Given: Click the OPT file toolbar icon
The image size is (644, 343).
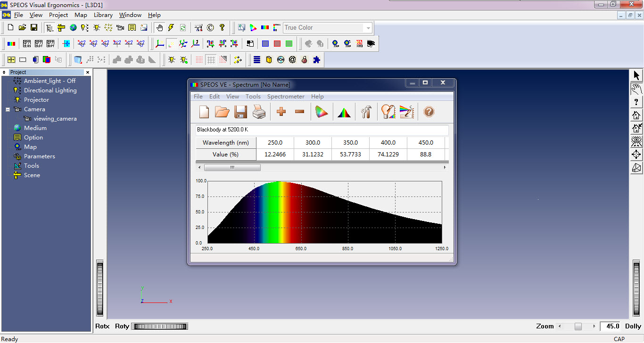Looking at the screenshot, I should 50,44.
